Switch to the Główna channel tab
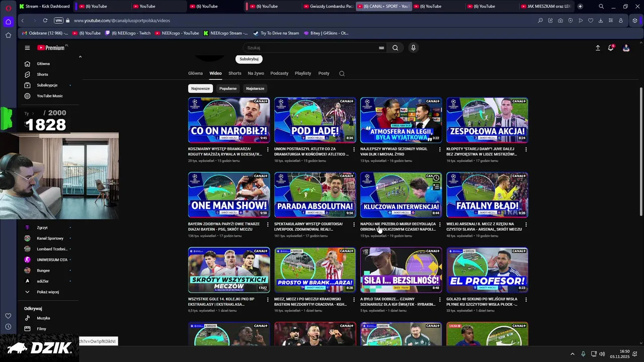644x362 pixels. tap(195, 73)
